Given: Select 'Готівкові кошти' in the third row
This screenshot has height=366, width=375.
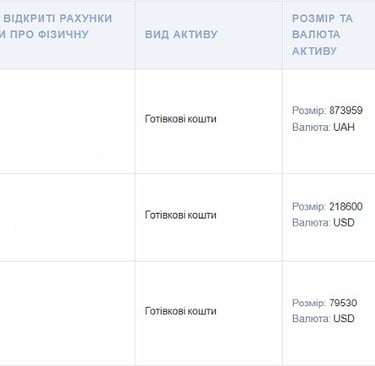Looking at the screenshot, I should click(x=180, y=311).
